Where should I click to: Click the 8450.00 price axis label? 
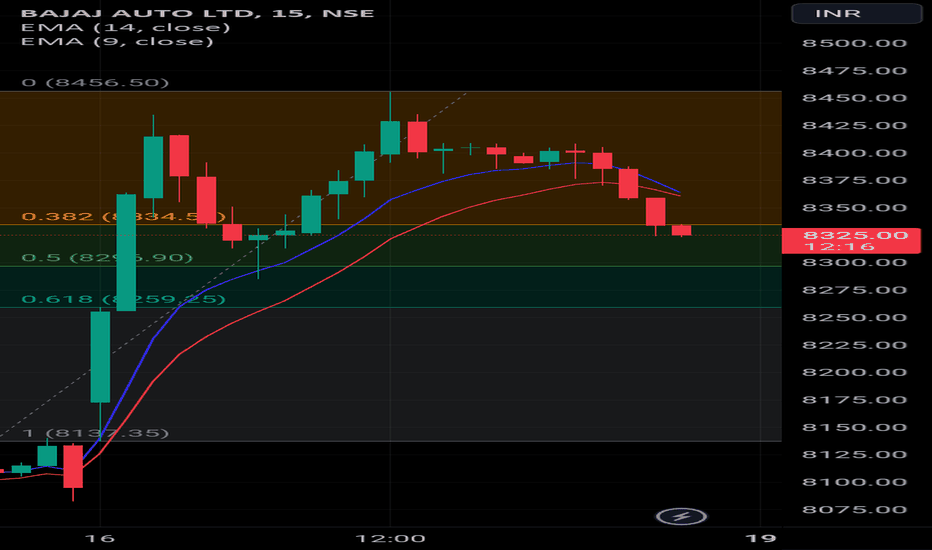pyautogui.click(x=854, y=98)
